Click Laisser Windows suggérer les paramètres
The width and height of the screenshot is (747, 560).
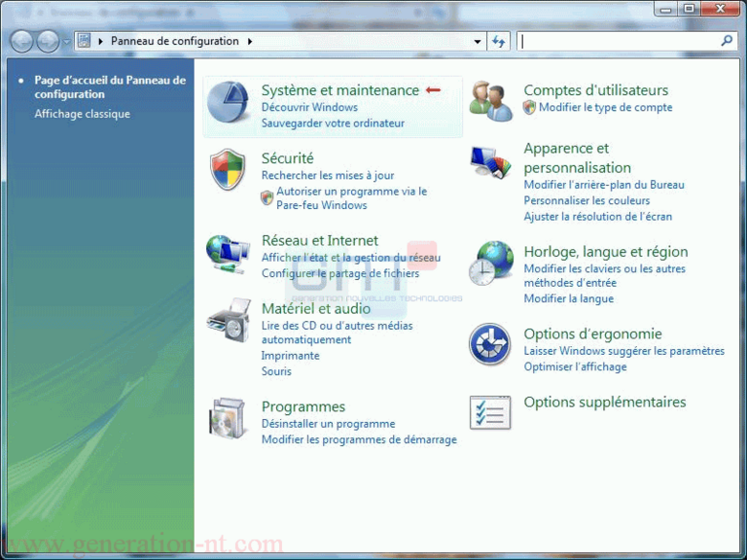pos(624,351)
